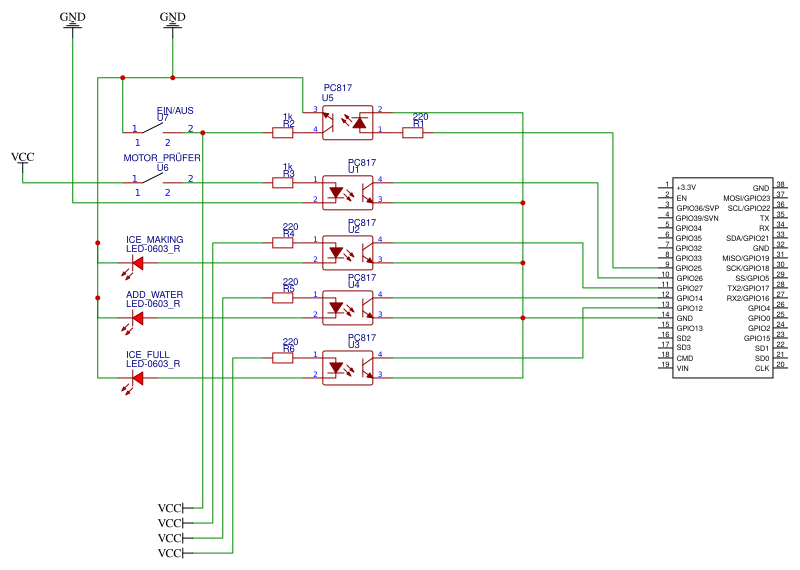The image size is (800, 570).
Task: Click the EN pin label
Action: point(682,198)
